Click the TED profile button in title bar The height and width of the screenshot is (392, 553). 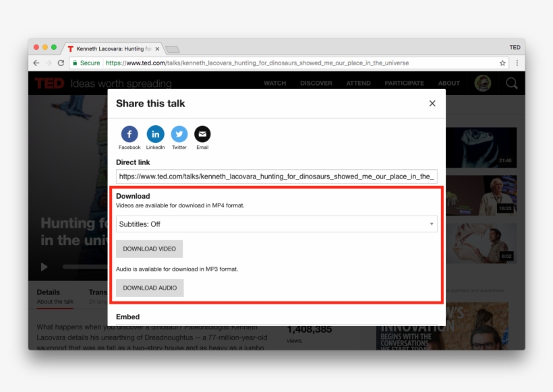pos(515,47)
